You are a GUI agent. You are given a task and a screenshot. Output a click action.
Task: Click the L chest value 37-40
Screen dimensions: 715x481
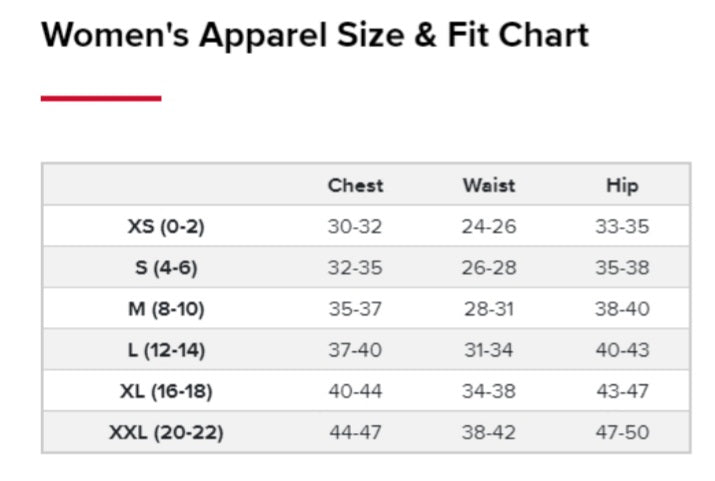click(x=355, y=350)
